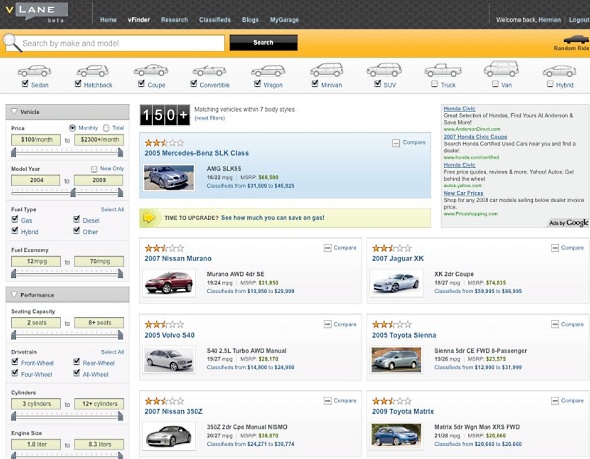Click the Wagon body style car icon
The image size is (590, 459).
tap(268, 70)
